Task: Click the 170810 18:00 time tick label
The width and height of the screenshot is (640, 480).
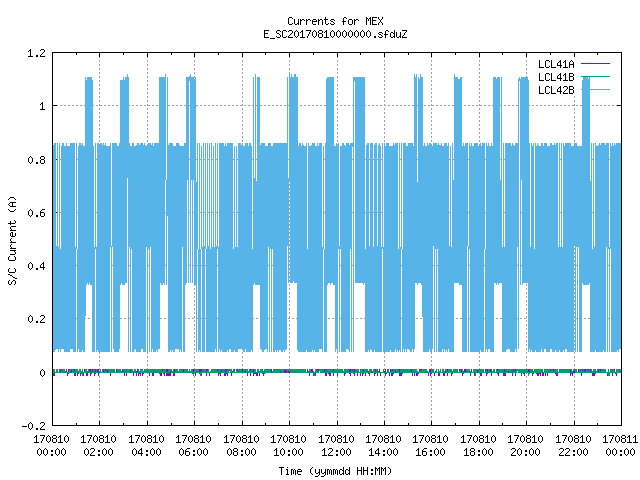Action: pos(478,446)
